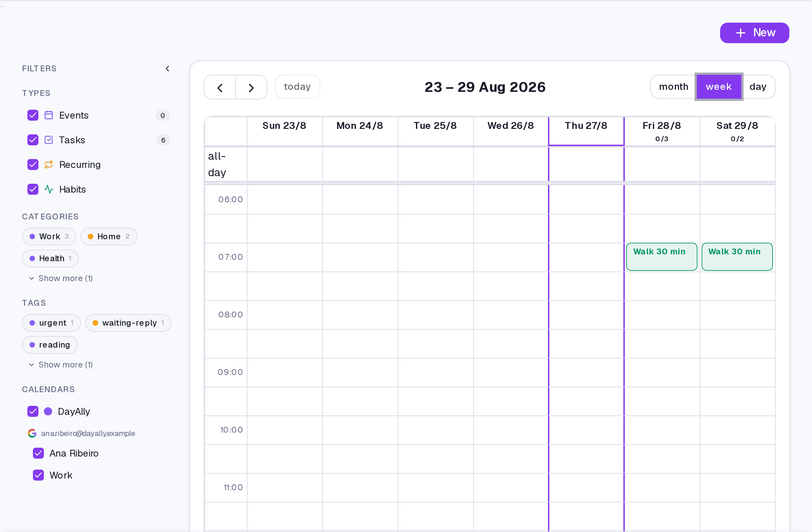Image resolution: width=812 pixels, height=532 pixels.
Task: Select the Thu 27/8 column header
Action: [x=586, y=131]
